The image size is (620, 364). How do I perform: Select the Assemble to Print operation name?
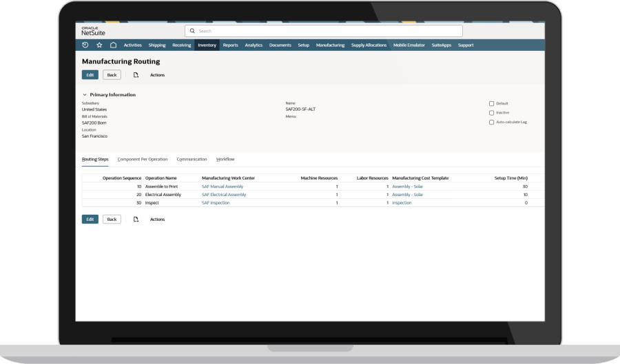coord(161,186)
